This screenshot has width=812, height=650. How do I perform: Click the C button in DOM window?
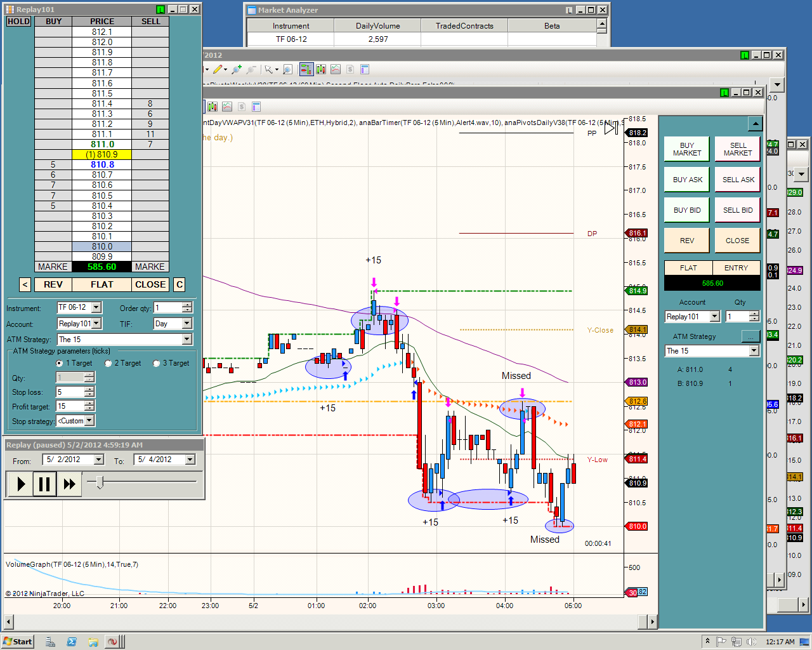pos(180,284)
